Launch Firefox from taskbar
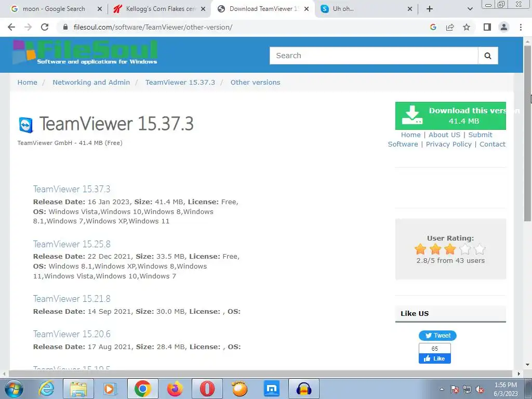 pos(175,389)
